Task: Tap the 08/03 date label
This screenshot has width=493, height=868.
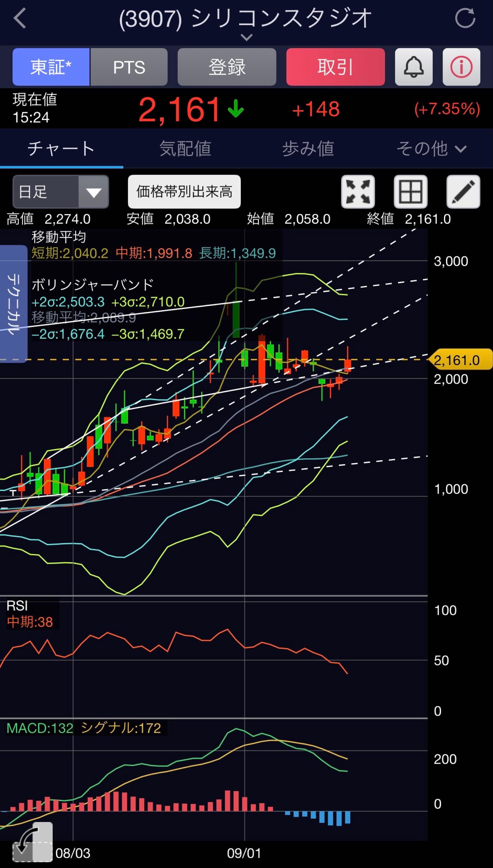Action: point(73,853)
